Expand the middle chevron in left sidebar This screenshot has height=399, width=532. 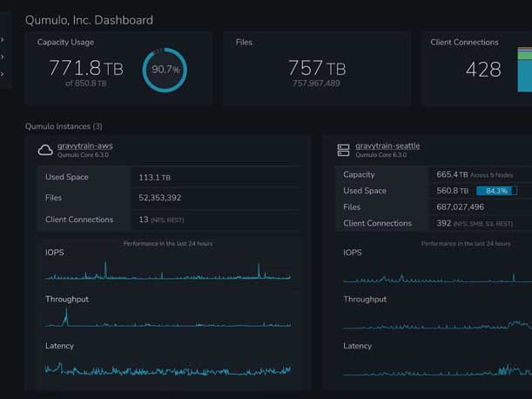click(3, 57)
